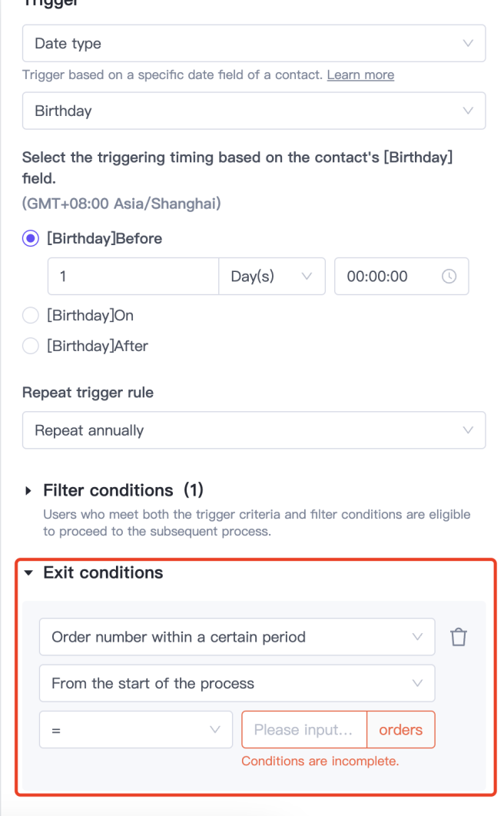
Task: Click the orders unit label
Action: (x=401, y=730)
